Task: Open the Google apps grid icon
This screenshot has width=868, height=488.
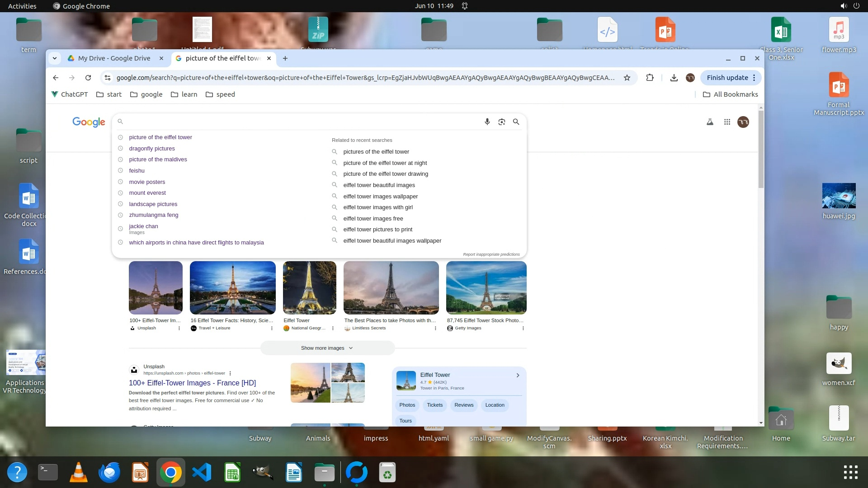Action: pos(727,122)
